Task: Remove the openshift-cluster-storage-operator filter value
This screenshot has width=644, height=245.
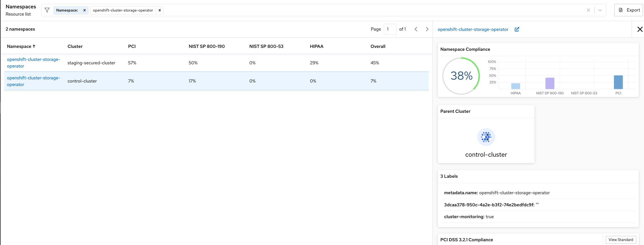Action: click(x=160, y=10)
